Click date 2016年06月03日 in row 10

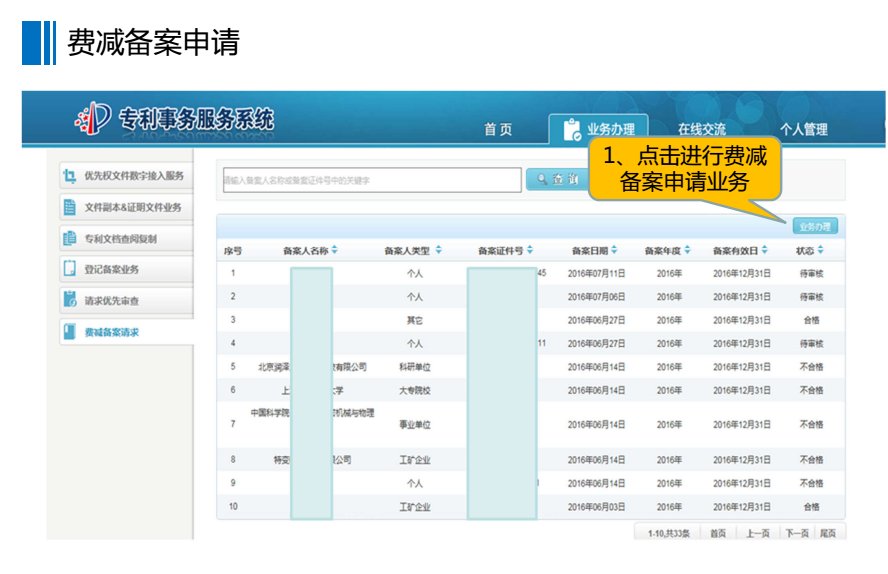click(x=596, y=507)
